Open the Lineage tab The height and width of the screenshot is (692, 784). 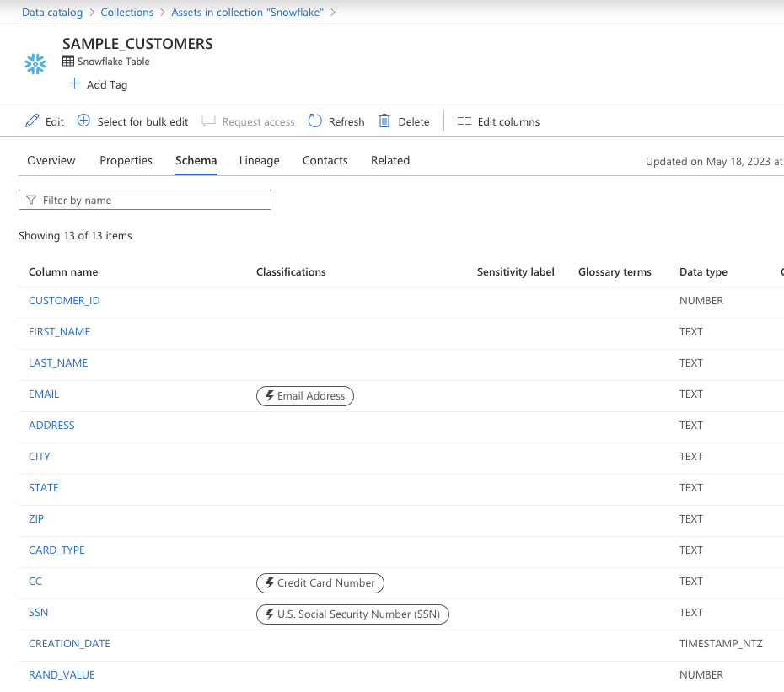[259, 161]
